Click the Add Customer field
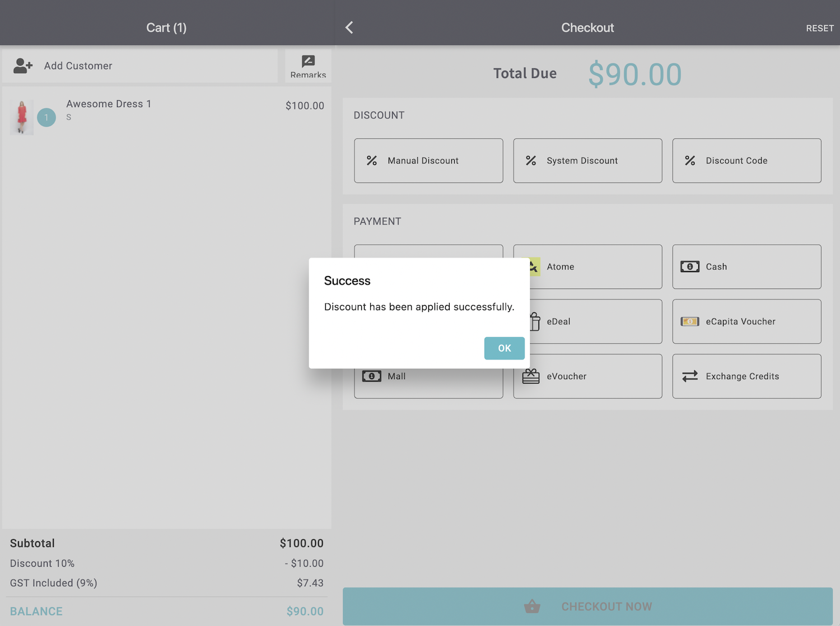This screenshot has height=626, width=840. [x=140, y=66]
